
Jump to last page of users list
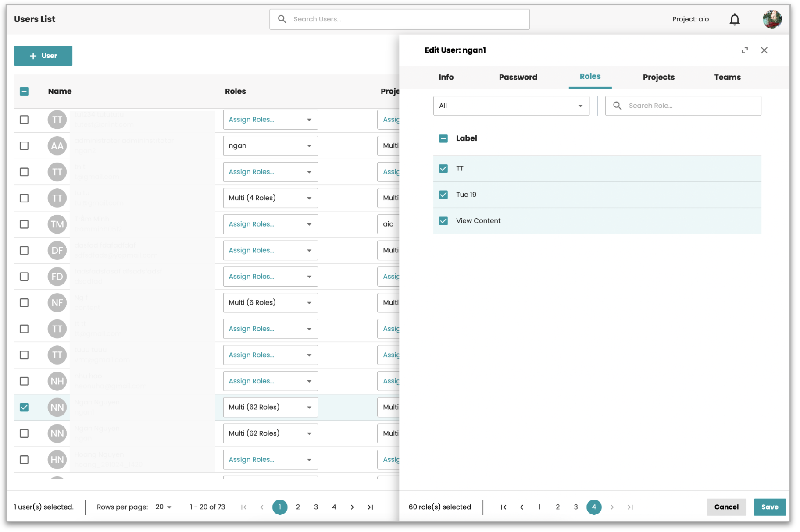point(370,507)
